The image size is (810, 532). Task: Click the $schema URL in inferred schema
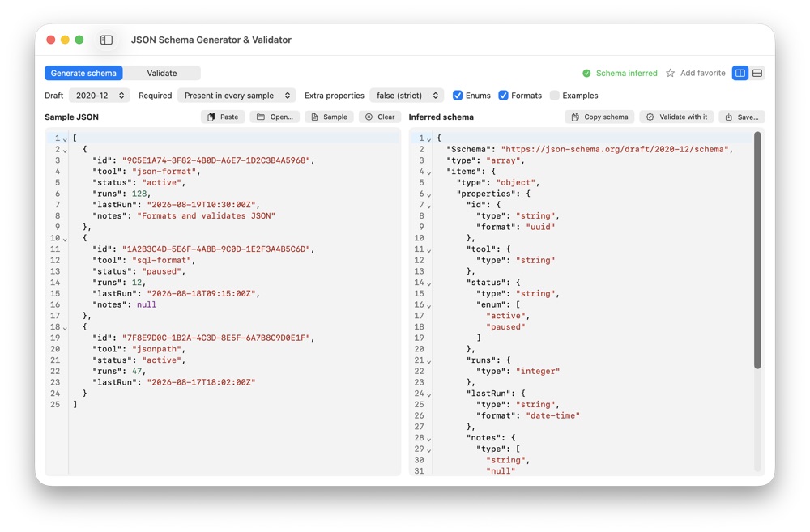(615, 149)
